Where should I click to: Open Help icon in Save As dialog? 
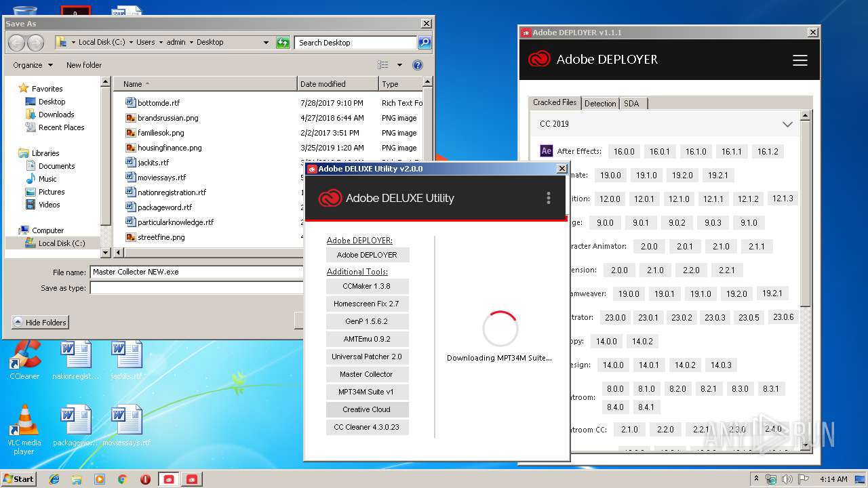pyautogui.click(x=418, y=65)
